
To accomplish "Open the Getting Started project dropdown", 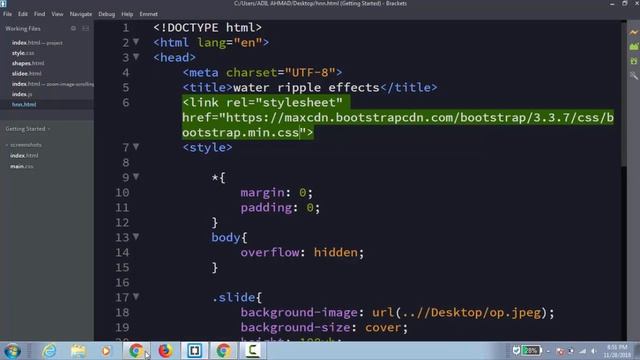I will pyautogui.click(x=28, y=129).
